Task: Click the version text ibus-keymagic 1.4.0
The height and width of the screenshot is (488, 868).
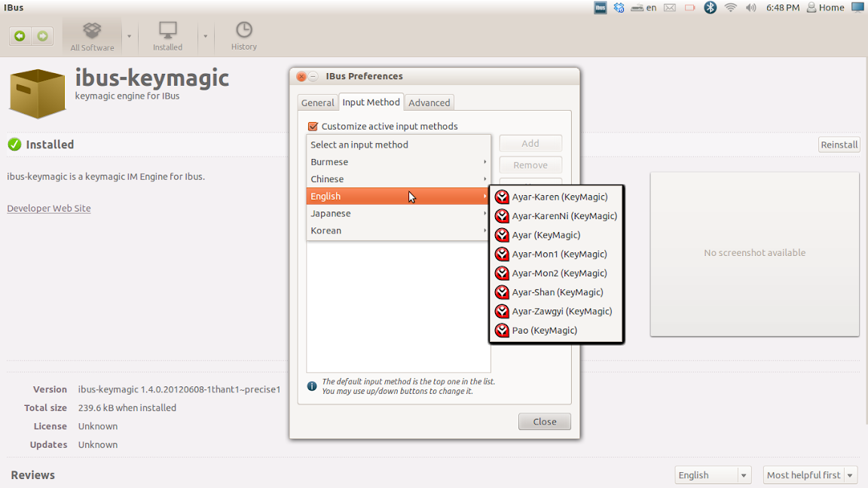Action: [179, 389]
